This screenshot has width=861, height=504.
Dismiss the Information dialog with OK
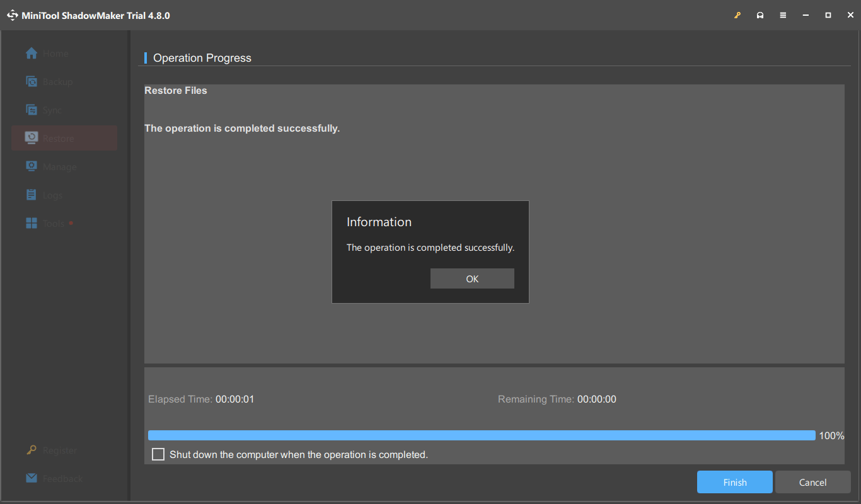point(472,278)
